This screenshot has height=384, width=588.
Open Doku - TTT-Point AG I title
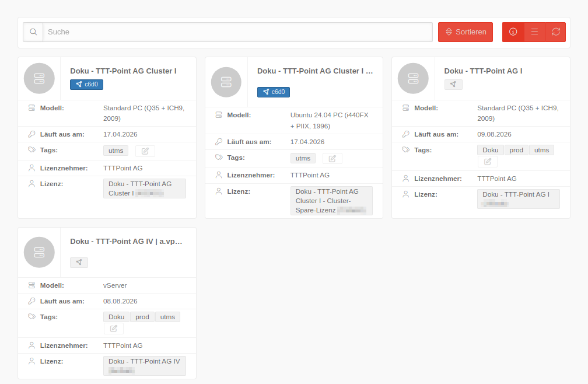(x=483, y=71)
